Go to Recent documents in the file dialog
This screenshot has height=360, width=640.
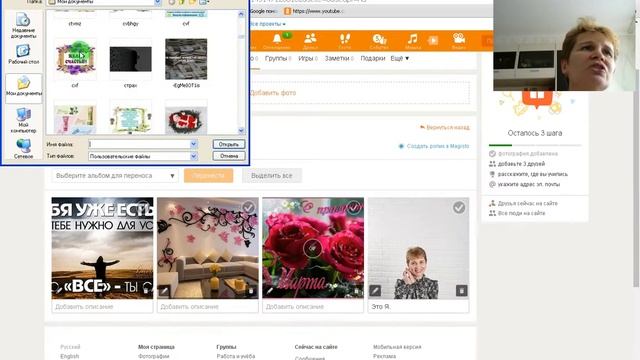(x=23, y=25)
